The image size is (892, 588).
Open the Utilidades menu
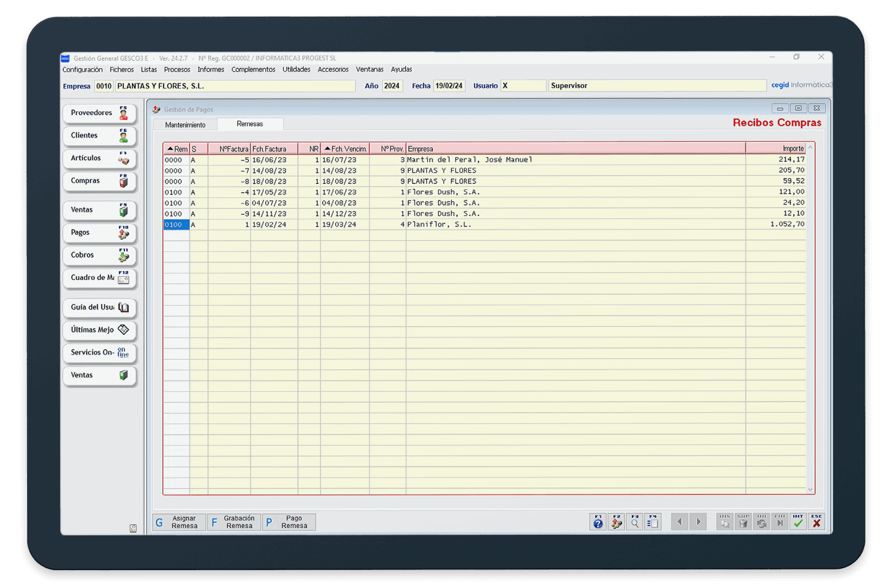(296, 69)
